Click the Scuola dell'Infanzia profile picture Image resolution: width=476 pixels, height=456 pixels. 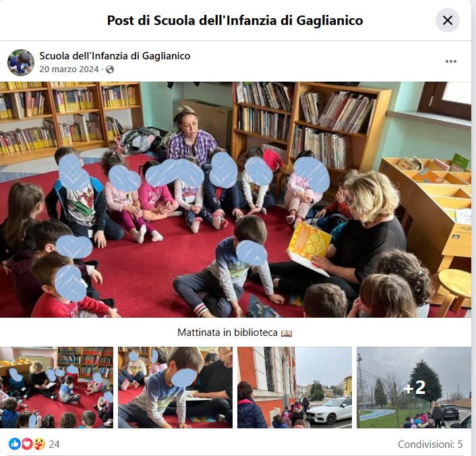tap(21, 63)
